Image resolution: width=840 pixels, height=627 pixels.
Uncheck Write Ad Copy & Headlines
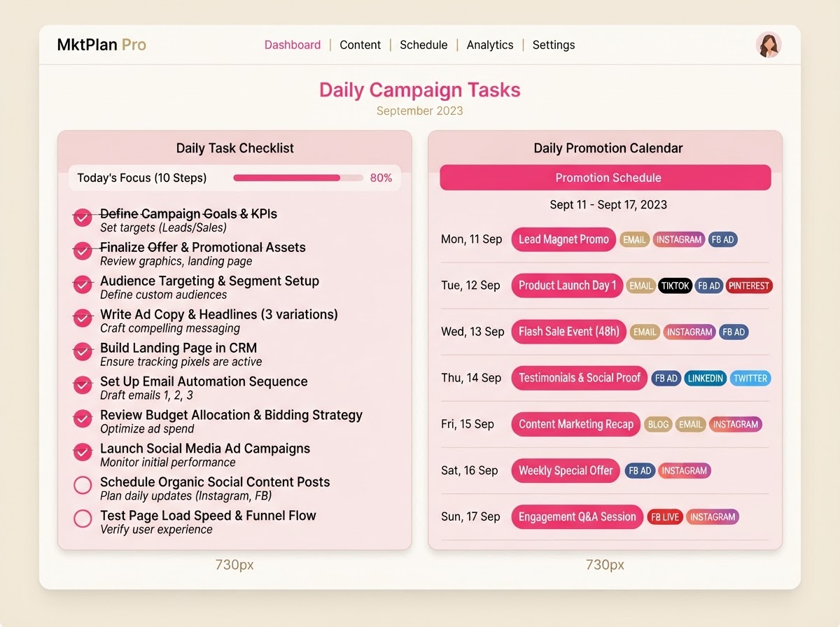coord(83,319)
